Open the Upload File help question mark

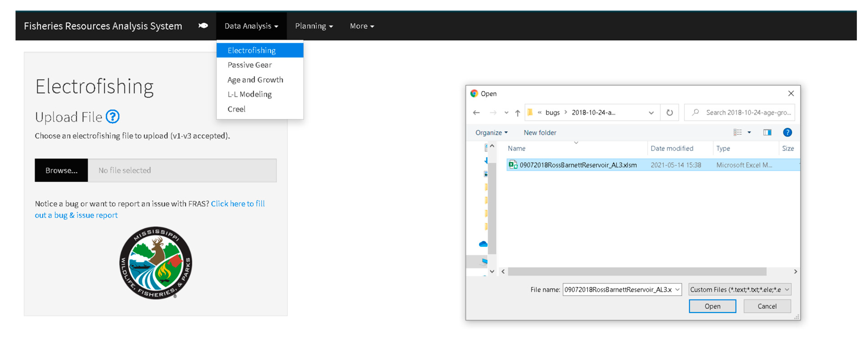pyautogui.click(x=112, y=117)
